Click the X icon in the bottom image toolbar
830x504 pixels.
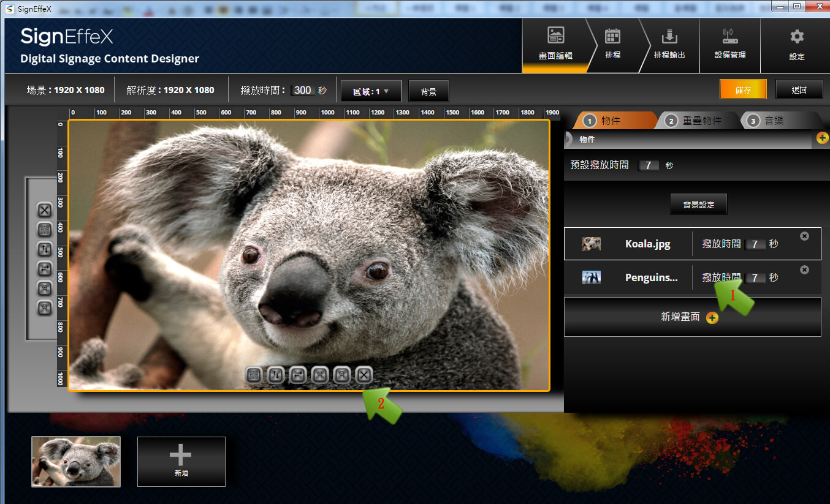pyautogui.click(x=364, y=375)
